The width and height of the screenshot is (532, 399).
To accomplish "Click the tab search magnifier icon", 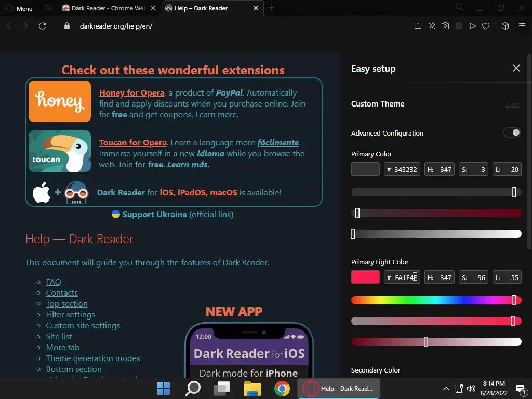I will [459, 7].
